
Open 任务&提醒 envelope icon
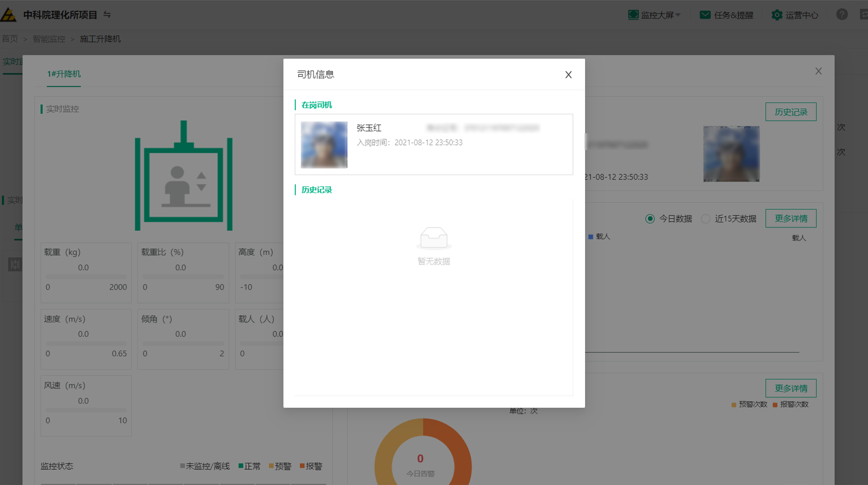(705, 15)
